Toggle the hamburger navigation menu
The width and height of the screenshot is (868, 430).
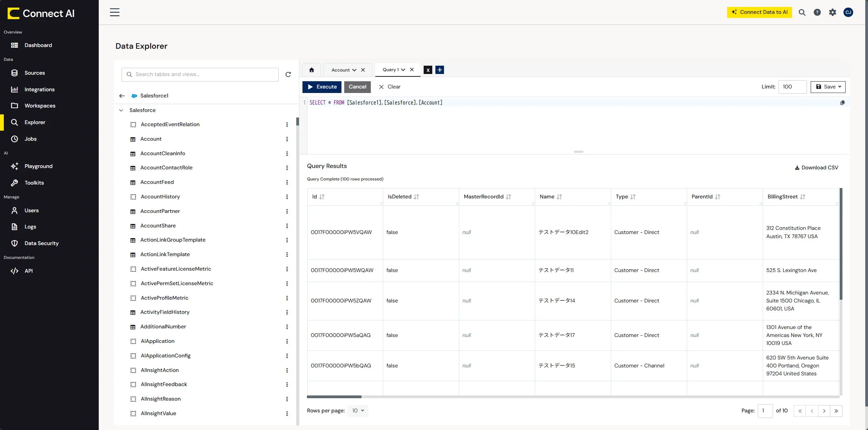[x=115, y=12]
